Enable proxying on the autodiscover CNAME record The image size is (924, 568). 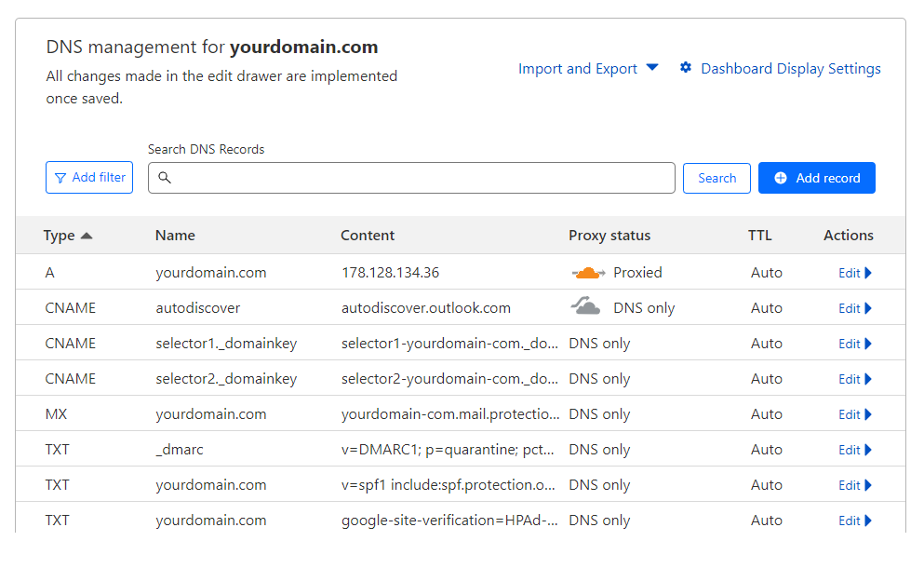587,307
